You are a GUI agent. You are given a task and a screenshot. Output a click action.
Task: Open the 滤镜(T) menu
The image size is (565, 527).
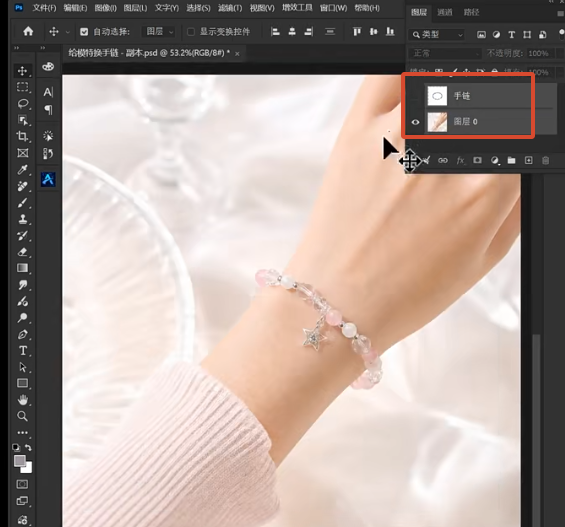(x=230, y=8)
